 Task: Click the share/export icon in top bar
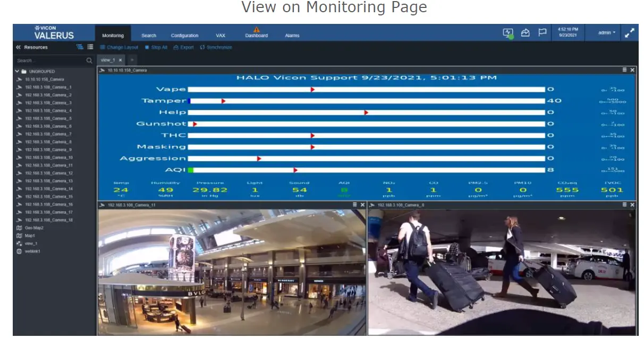click(525, 33)
